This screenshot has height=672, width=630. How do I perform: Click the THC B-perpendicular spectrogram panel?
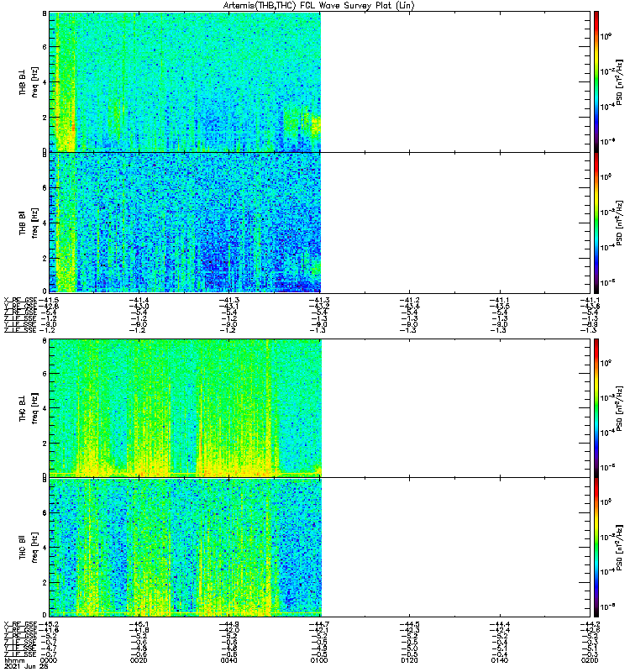(320, 408)
